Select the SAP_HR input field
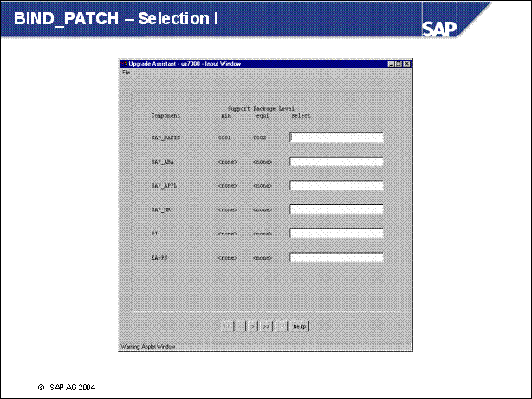Image resolution: width=532 pixels, height=399 pixels. click(x=336, y=209)
